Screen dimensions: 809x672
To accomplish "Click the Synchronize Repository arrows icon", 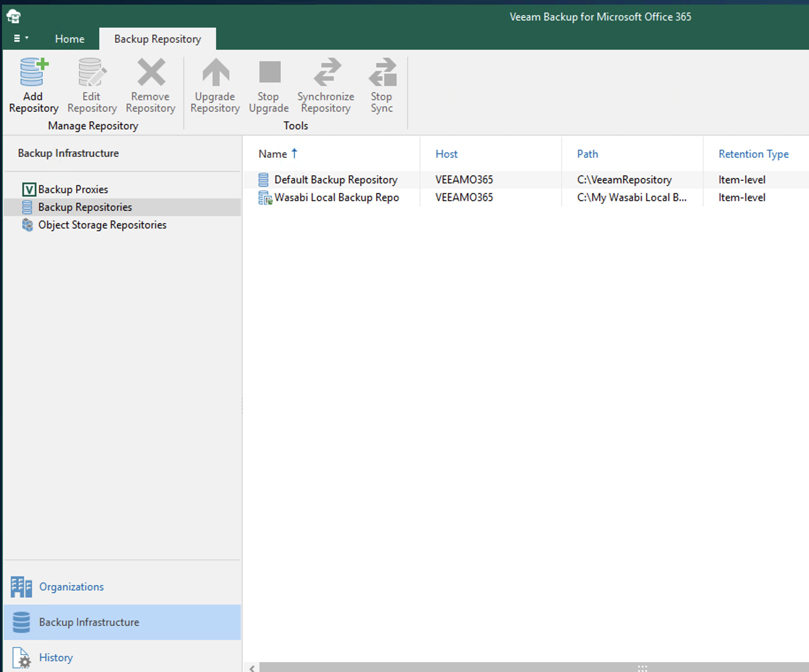I will pos(327,72).
